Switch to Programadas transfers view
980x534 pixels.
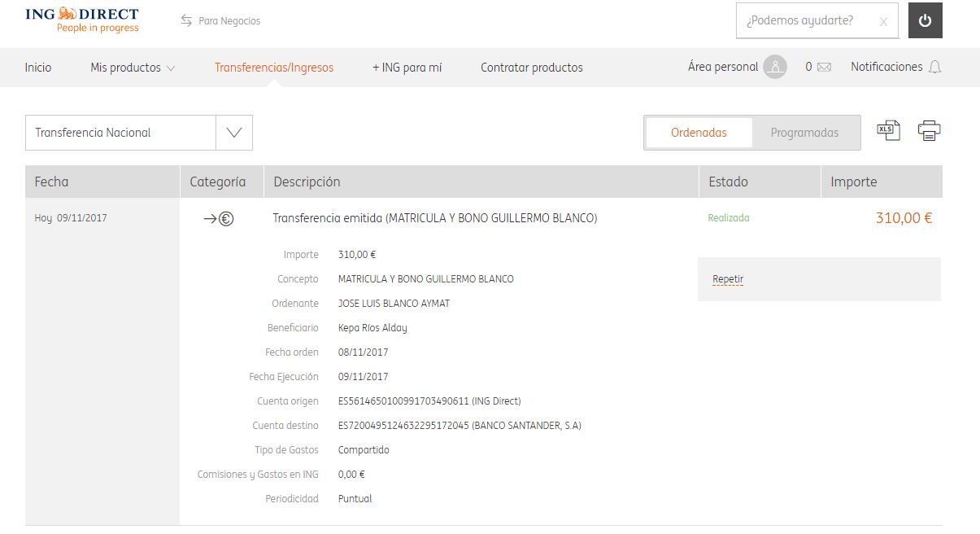(x=804, y=133)
